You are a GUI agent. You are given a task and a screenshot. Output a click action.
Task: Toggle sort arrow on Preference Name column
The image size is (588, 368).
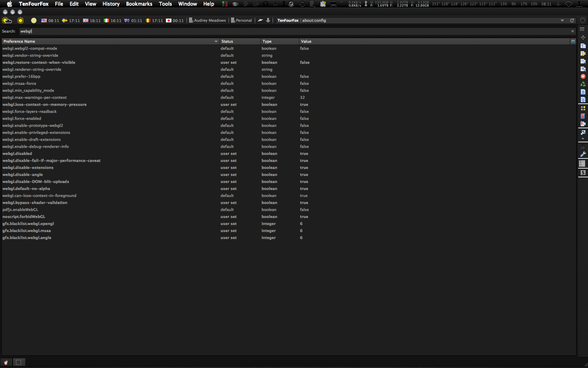pos(216,41)
